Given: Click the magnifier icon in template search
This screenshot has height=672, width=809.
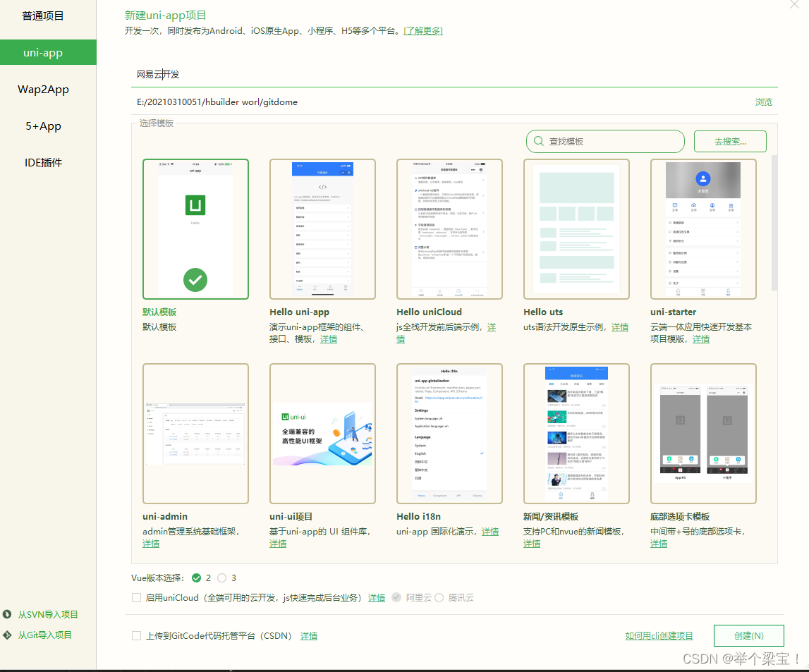Looking at the screenshot, I should 539,141.
